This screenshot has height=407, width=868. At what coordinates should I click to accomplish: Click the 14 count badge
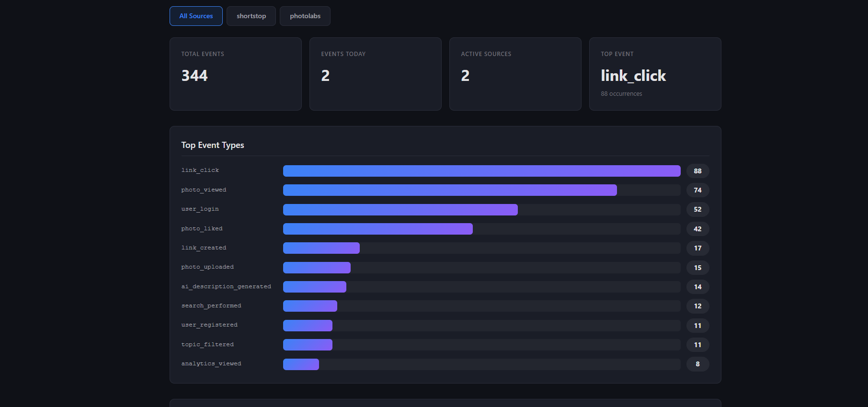point(697,287)
